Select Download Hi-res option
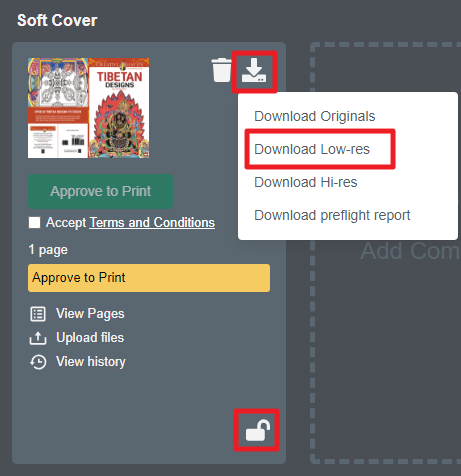The height and width of the screenshot is (476, 461). point(306,182)
